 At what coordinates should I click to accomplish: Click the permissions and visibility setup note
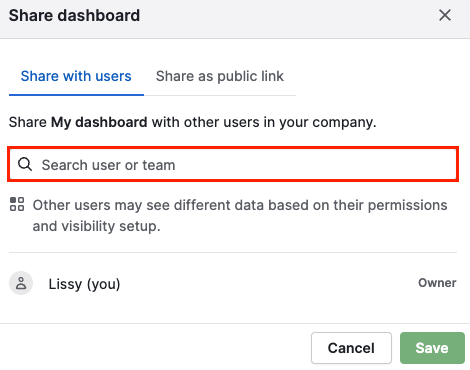pos(240,216)
